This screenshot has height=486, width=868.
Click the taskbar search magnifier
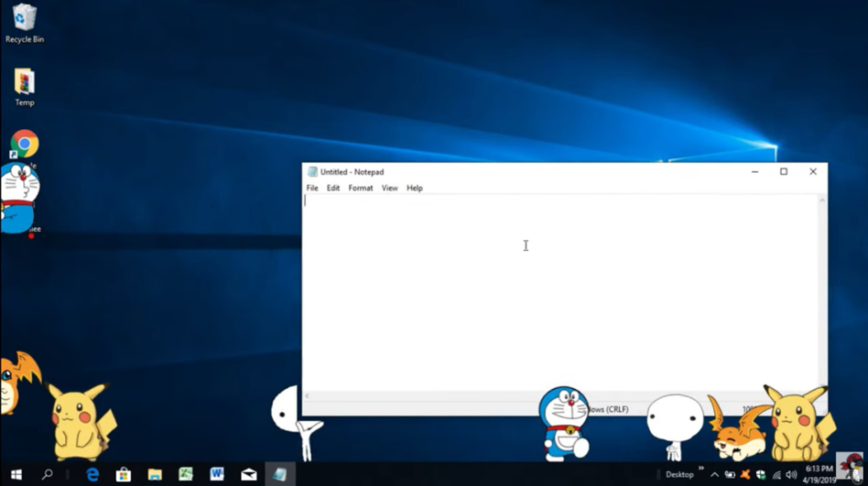pyautogui.click(x=47, y=475)
